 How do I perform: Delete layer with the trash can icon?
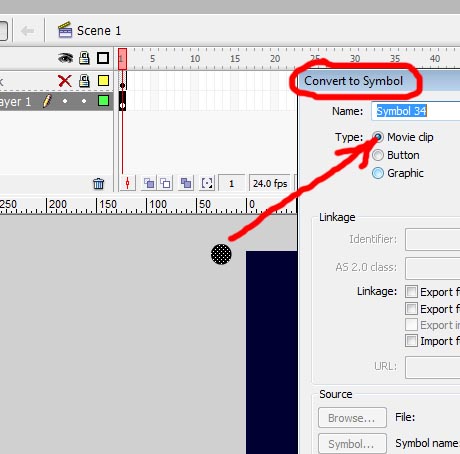[98, 183]
